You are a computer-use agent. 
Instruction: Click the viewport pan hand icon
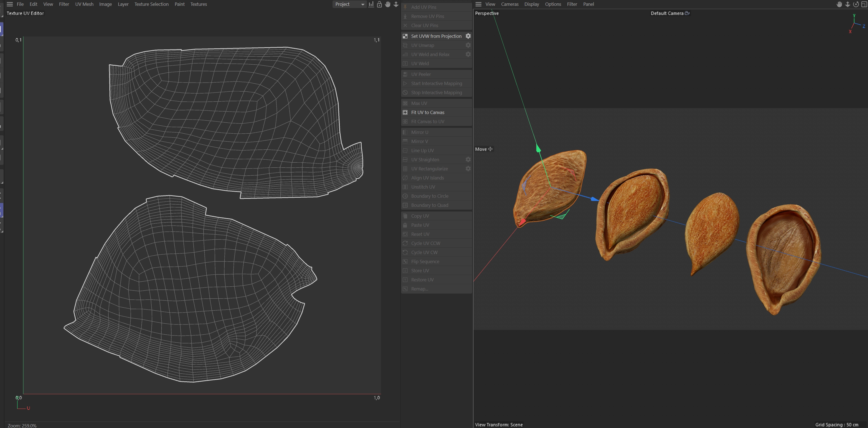839,4
